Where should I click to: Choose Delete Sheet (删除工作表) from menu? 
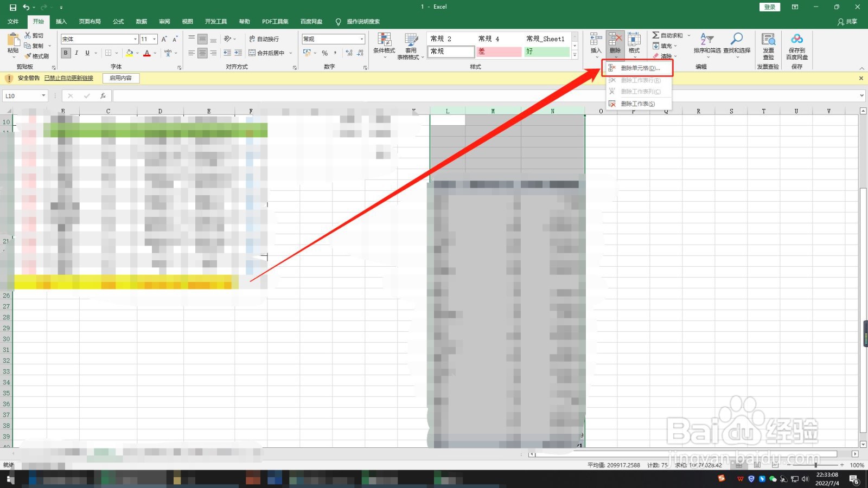pyautogui.click(x=639, y=104)
